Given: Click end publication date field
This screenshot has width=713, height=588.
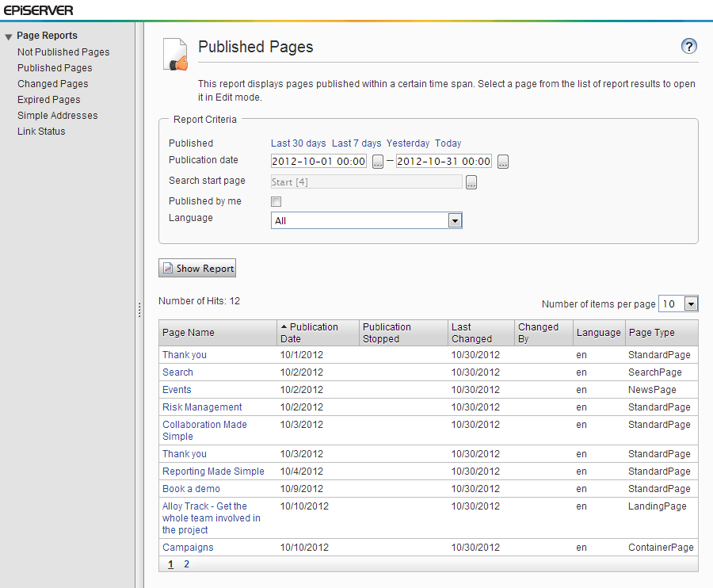Looking at the screenshot, I should tap(444, 161).
